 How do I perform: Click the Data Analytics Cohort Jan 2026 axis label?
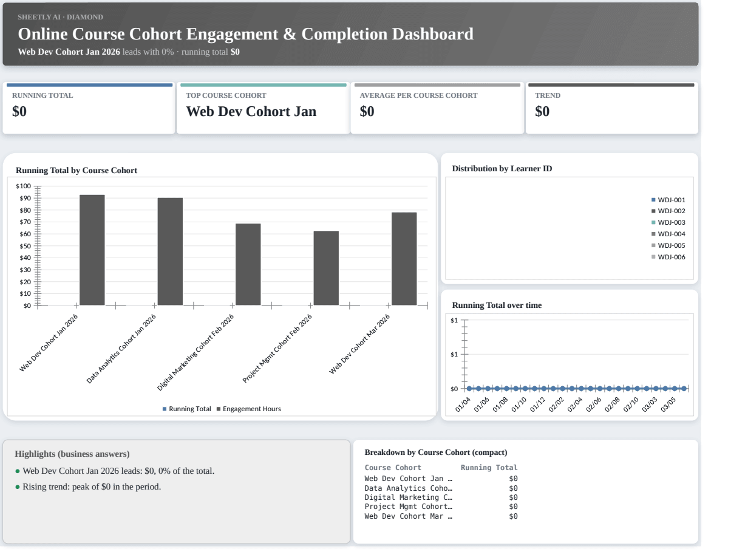121,349
